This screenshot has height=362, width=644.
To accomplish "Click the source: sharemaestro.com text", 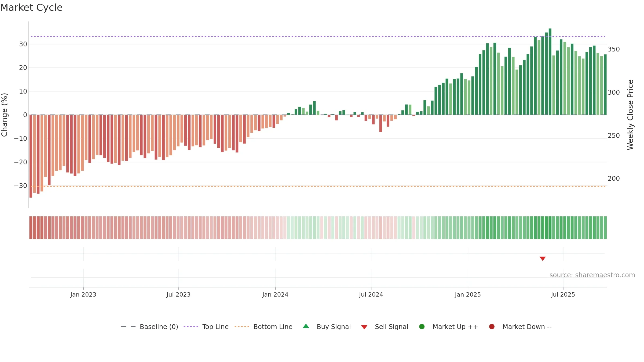I will tap(592, 275).
